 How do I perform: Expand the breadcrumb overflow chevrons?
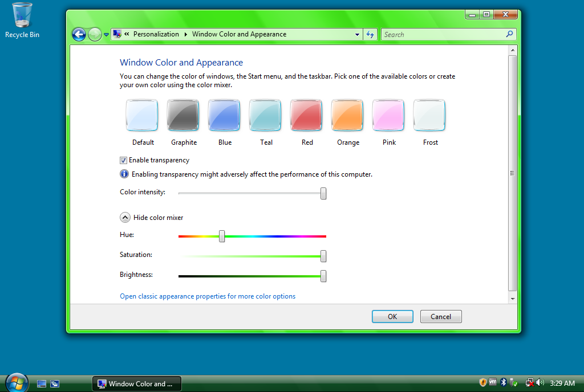point(127,34)
